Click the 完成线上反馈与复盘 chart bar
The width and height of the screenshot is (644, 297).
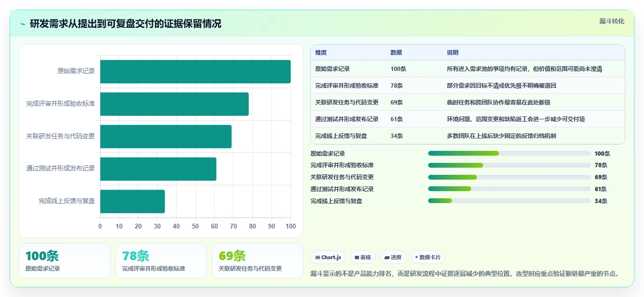[132, 201]
